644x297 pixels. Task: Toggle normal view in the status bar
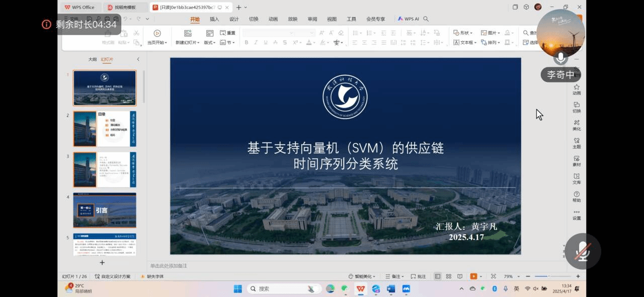[x=438, y=276]
